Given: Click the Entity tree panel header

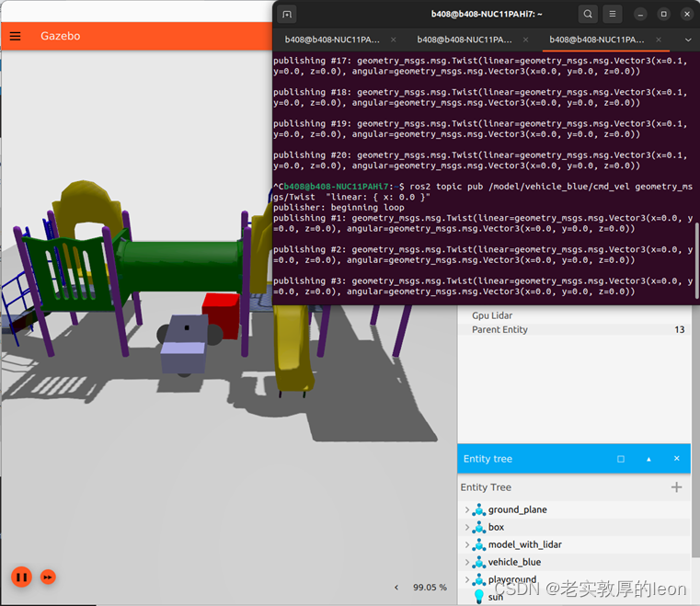Looking at the screenshot, I should tap(574, 459).
